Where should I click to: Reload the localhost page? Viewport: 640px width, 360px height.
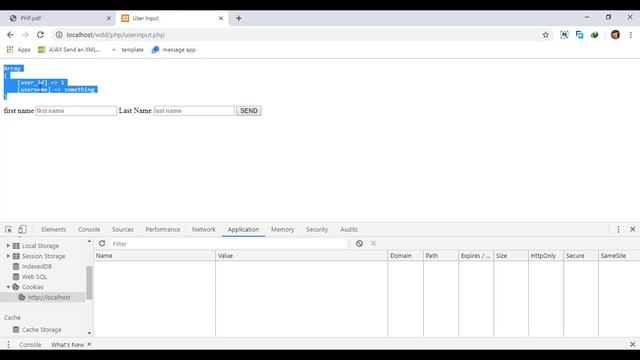(40, 35)
